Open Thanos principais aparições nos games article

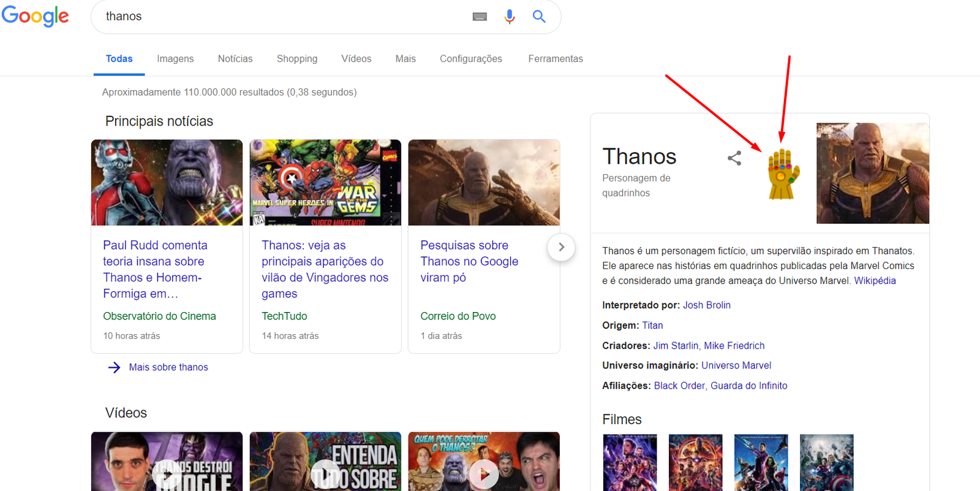point(325,269)
